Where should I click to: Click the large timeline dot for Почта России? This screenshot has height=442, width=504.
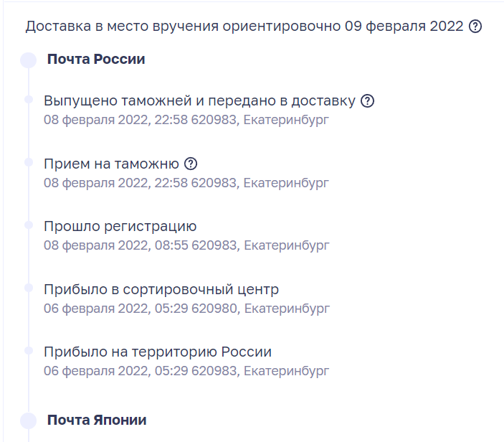pos(29,60)
